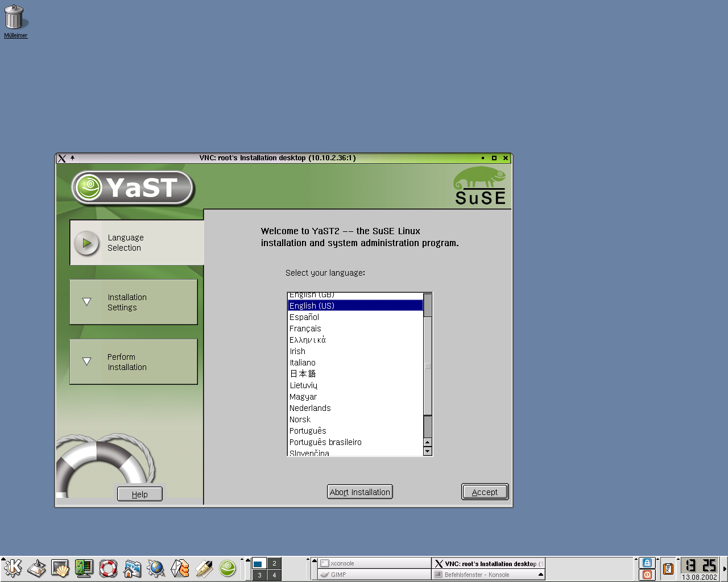Click the panel hide arrow at right edge
728x582 pixels.
pos(725,568)
